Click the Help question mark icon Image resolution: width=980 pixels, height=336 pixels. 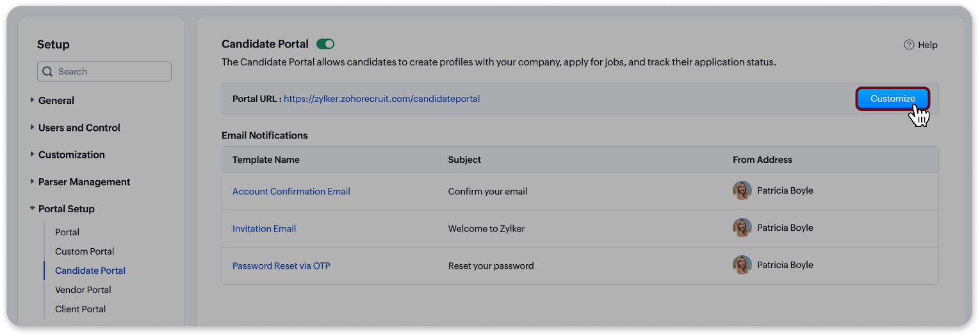pos(909,45)
